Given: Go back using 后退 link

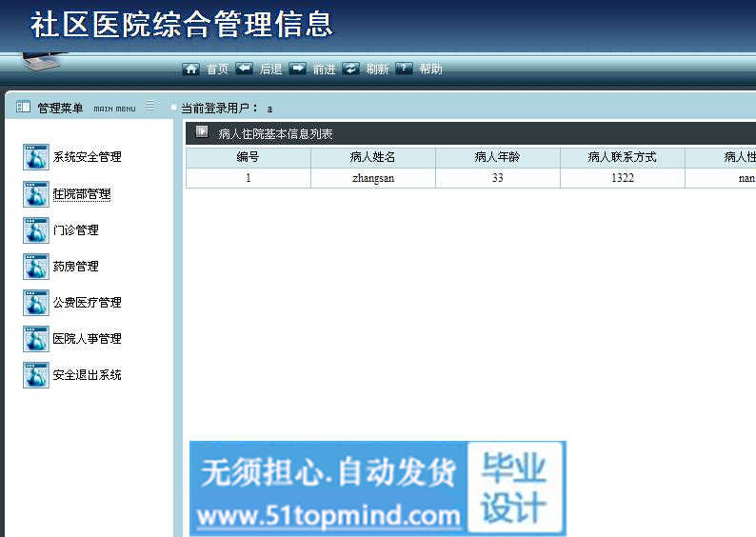Looking at the screenshot, I should click(270, 70).
